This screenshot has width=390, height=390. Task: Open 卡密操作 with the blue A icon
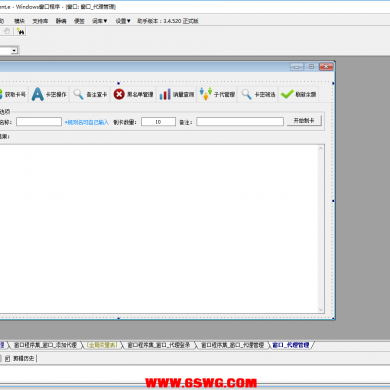point(37,94)
